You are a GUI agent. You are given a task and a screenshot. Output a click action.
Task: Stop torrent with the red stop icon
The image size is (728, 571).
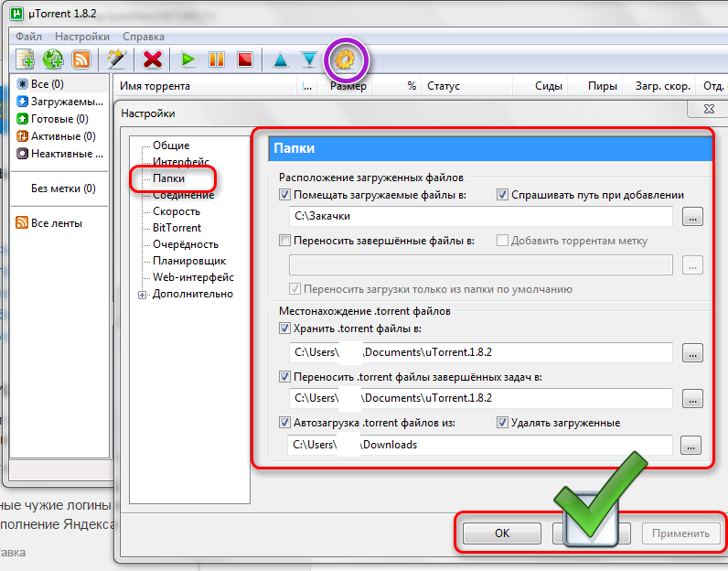pos(245,59)
